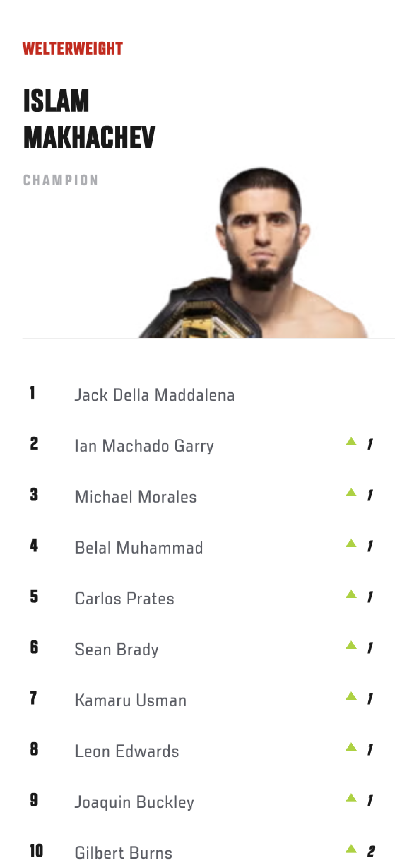Open Jack Della Maddalena's fighter profile

click(154, 395)
